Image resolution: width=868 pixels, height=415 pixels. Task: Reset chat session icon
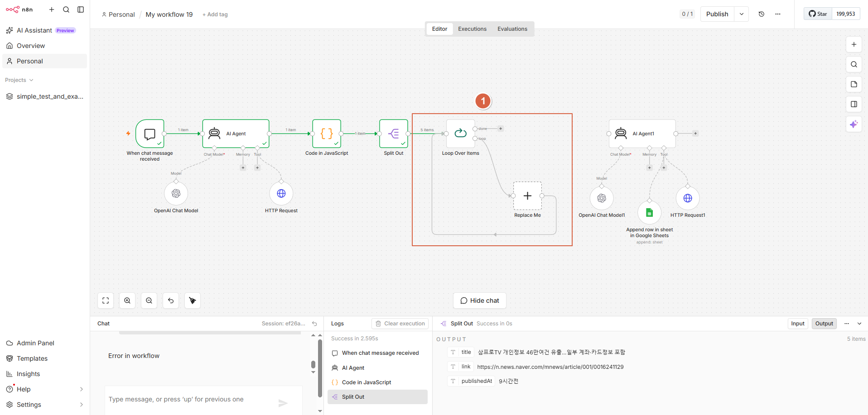pyautogui.click(x=314, y=324)
